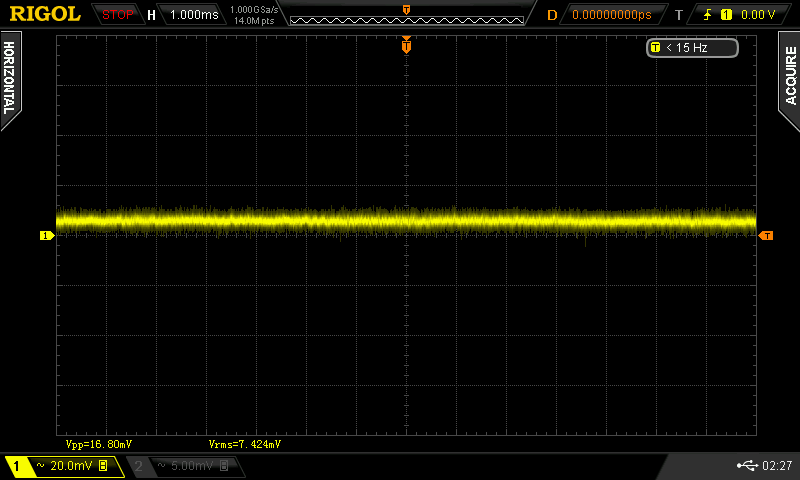Viewport: 800px width, 480px height.
Task: Click the orange trigger position marker at the top of the grid
Action: pyautogui.click(x=406, y=45)
